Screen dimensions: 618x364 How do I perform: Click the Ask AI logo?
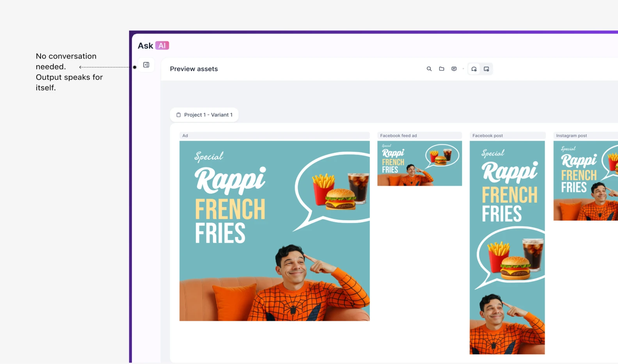click(153, 46)
